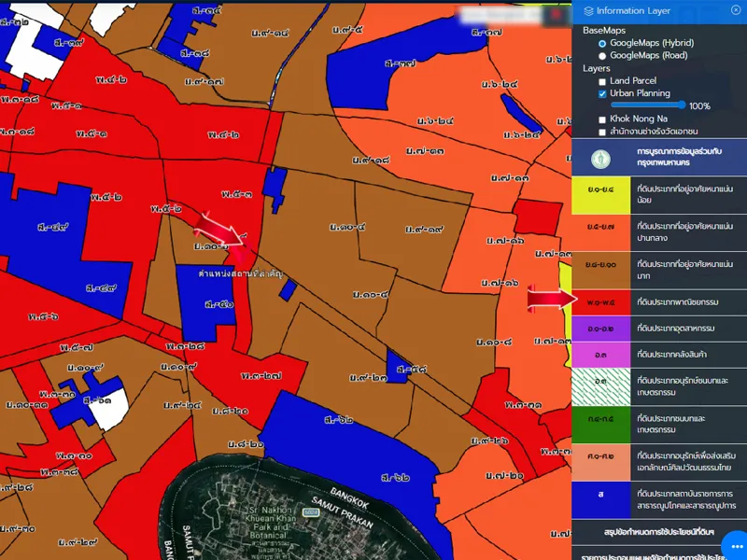
Task: Enable the Land Parcel layer
Action: [x=602, y=81]
